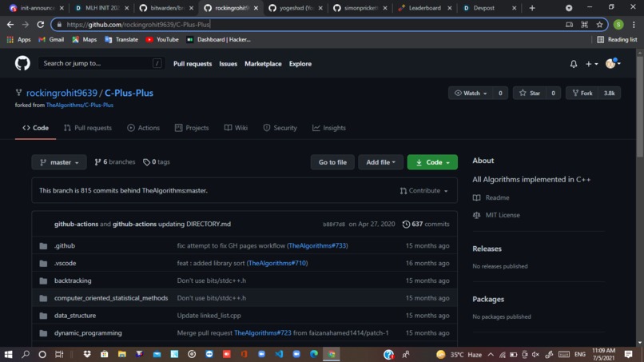644x362 pixels.
Task: Open the dynamic_programming folder
Action: click(x=88, y=332)
